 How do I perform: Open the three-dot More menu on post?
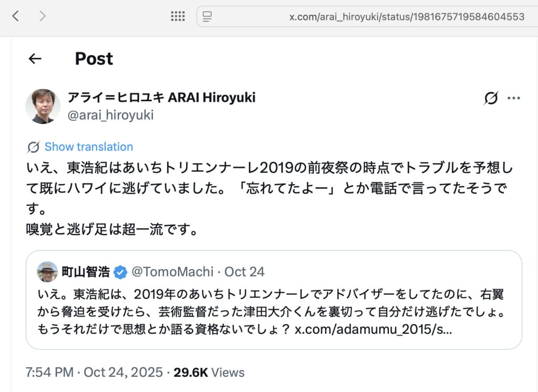(x=513, y=98)
